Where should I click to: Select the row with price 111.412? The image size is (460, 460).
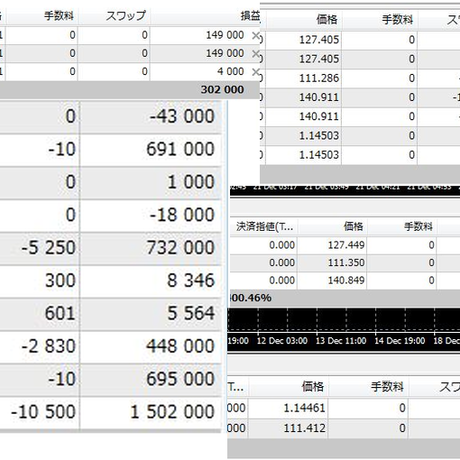pyautogui.click(x=344, y=428)
